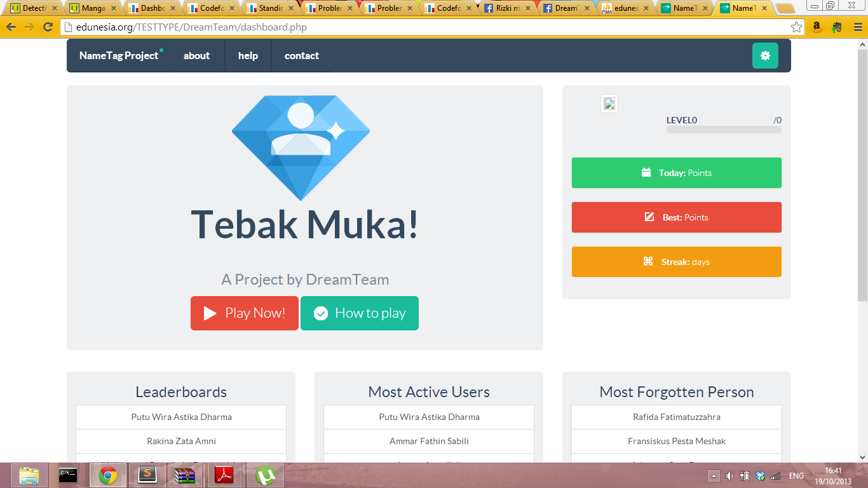The width and height of the screenshot is (868, 488).
Task: Click the teal settings gear button
Action: pos(765,56)
